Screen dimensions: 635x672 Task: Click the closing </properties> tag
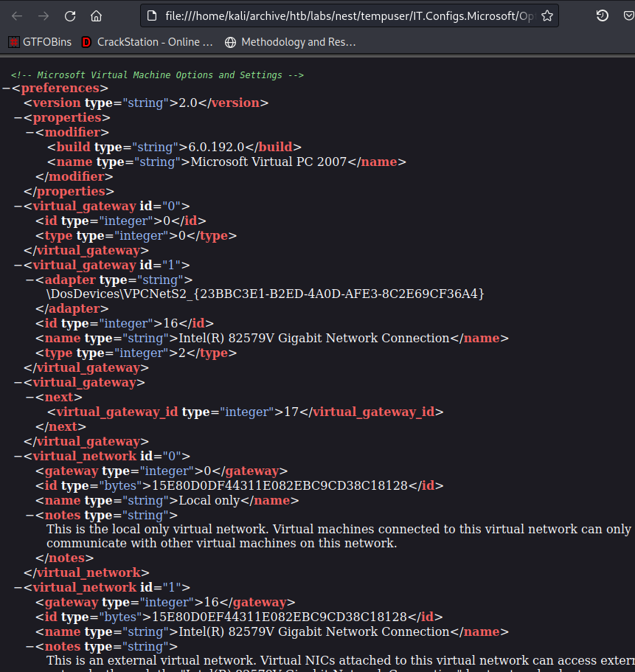tap(69, 192)
